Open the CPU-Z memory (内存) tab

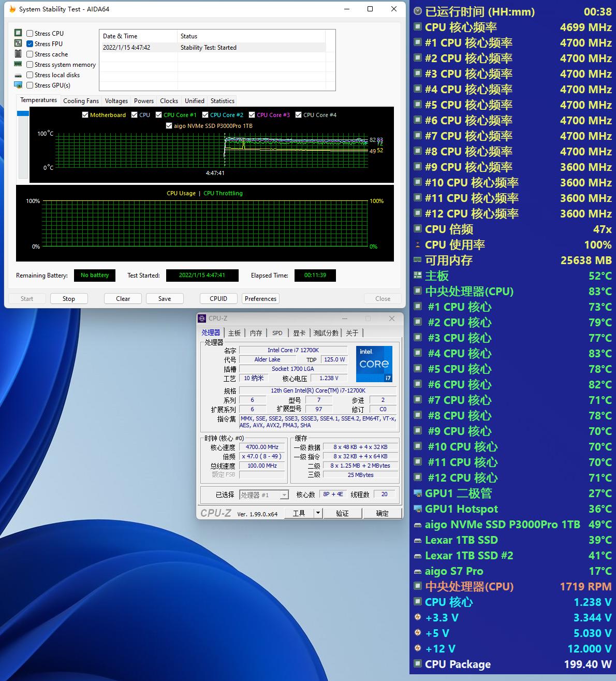tap(256, 333)
